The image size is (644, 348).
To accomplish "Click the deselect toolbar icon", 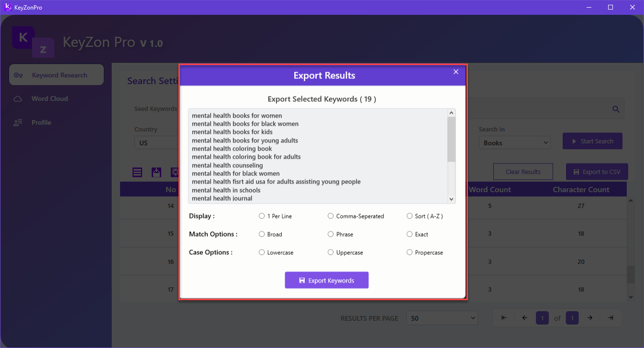I will coord(174,172).
